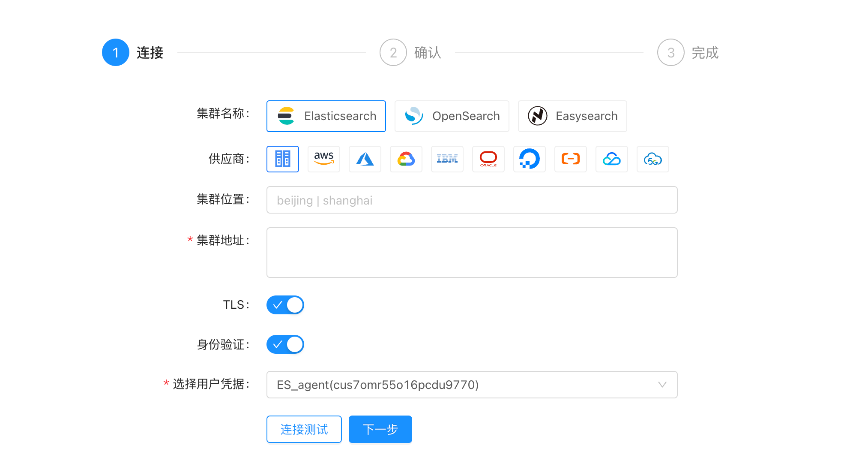Switch to Easysearch cluster type
The image size is (868, 470).
[x=572, y=116]
